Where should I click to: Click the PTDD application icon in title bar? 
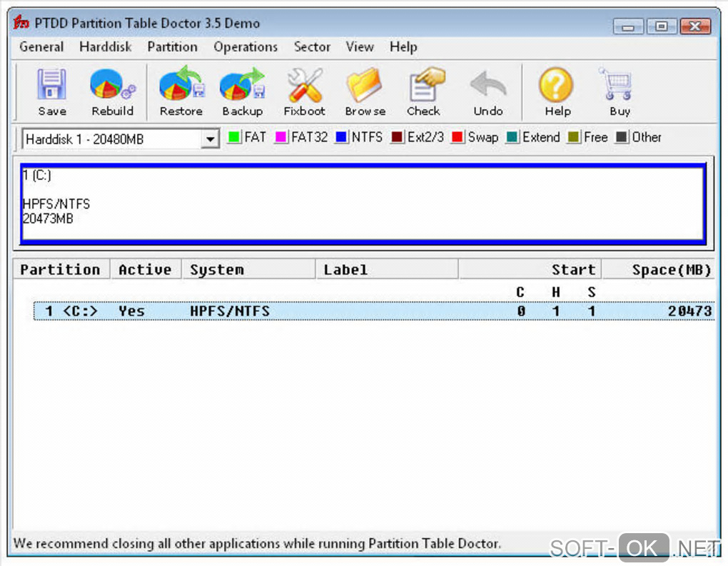[21, 22]
